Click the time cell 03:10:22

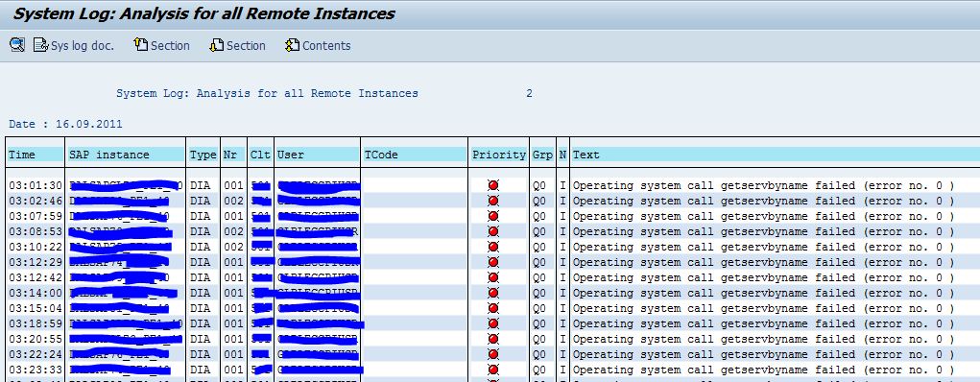pos(36,247)
